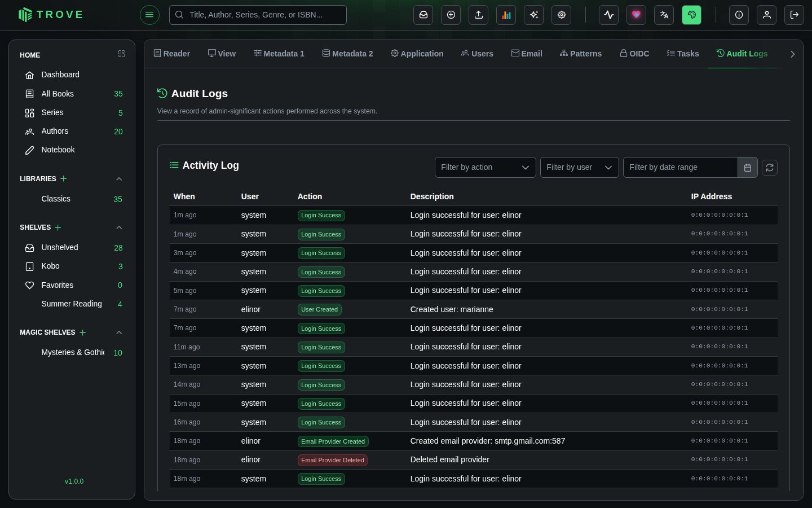Viewport: 812px width, 508px height.
Task: Open the language translate icon
Action: tap(664, 15)
